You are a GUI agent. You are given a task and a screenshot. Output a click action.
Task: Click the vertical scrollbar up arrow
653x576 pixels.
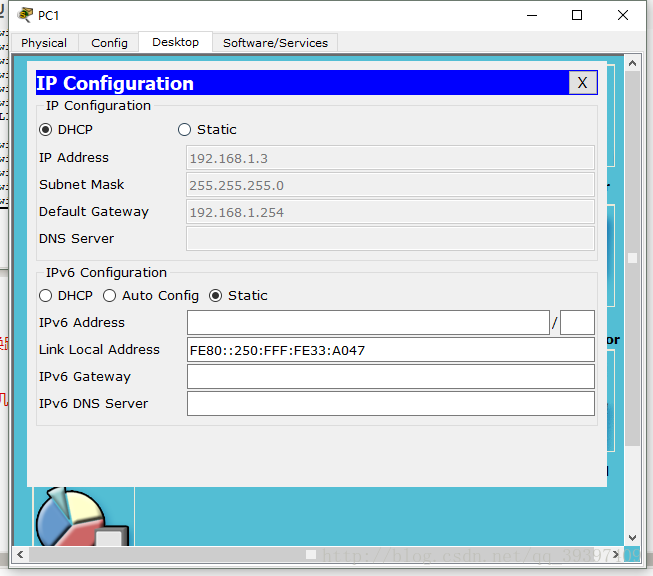click(x=632, y=63)
